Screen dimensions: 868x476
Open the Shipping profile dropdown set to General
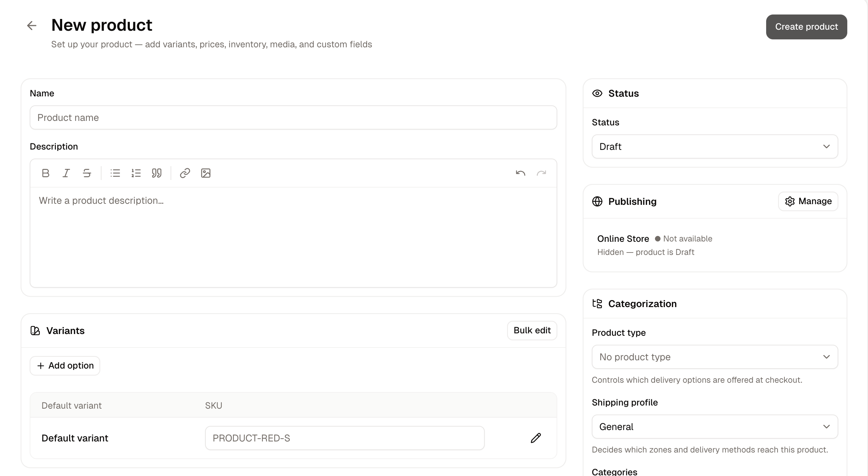click(715, 427)
